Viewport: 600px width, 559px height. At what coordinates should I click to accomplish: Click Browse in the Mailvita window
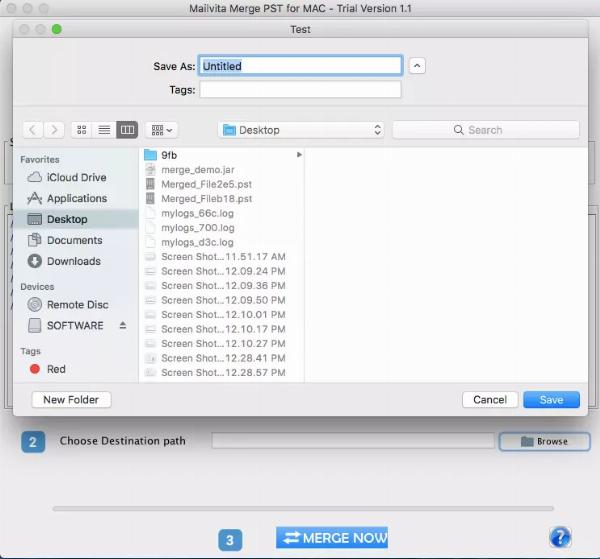click(545, 442)
